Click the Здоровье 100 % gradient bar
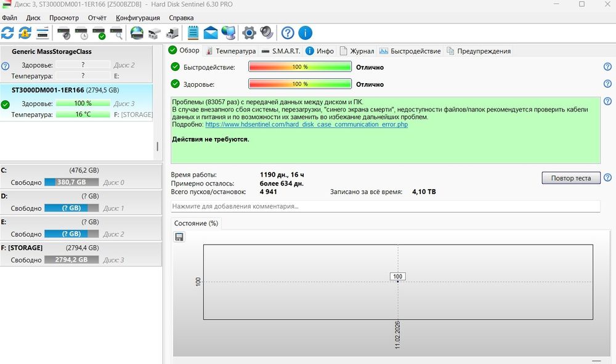 click(x=300, y=84)
